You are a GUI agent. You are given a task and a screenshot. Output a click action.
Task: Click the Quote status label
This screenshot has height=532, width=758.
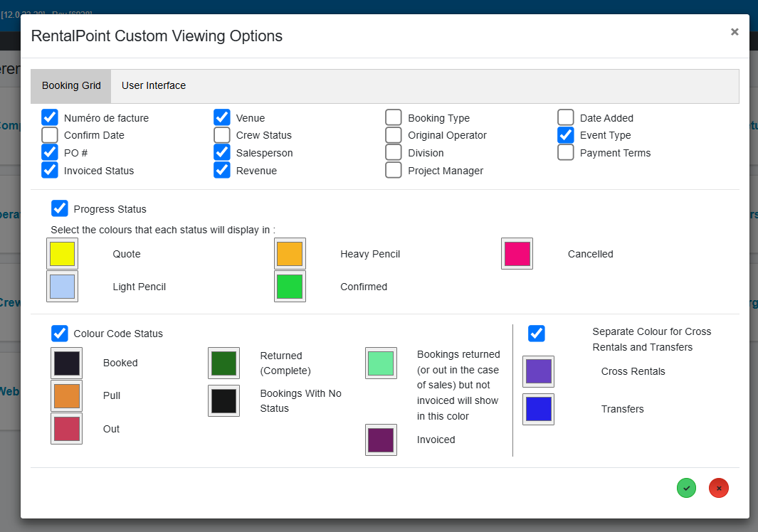[127, 254]
